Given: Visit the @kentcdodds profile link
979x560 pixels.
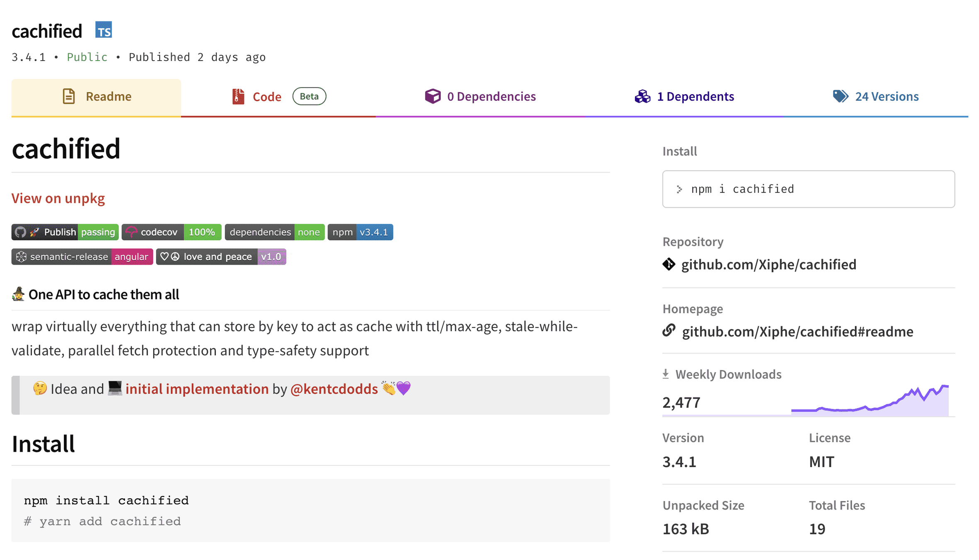Looking at the screenshot, I should coord(334,389).
